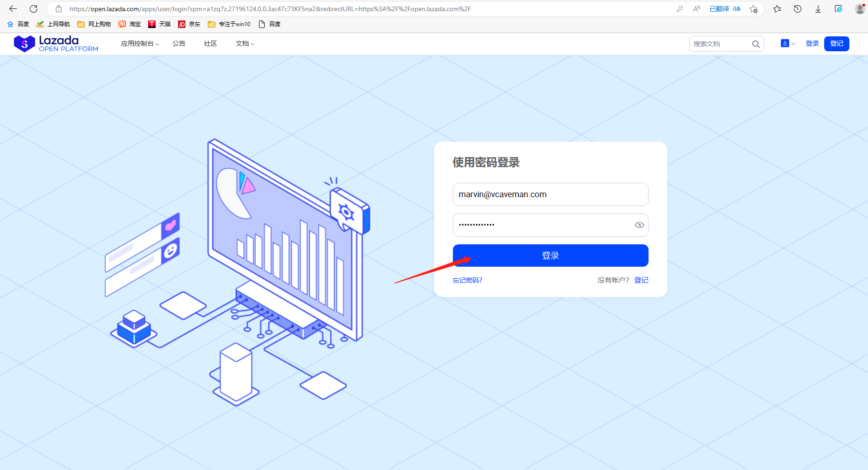Click the favorites list star icon

point(777,9)
